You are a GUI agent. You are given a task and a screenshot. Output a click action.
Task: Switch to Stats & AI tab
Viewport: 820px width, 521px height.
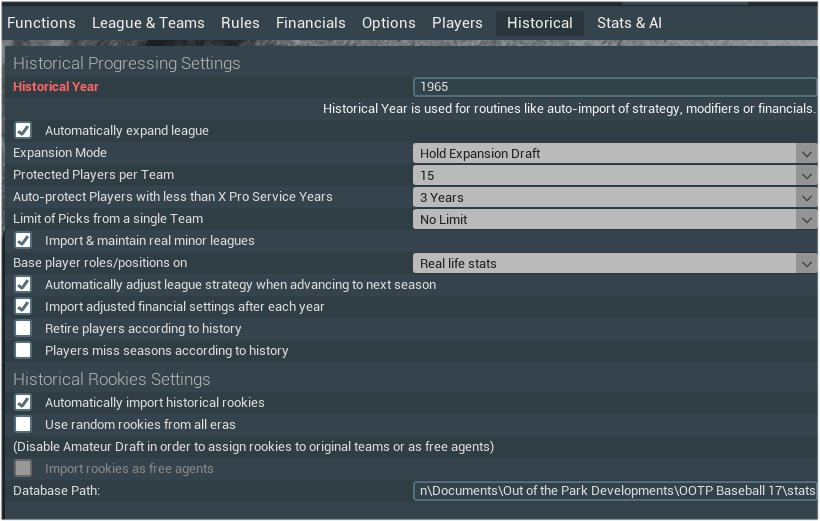629,23
